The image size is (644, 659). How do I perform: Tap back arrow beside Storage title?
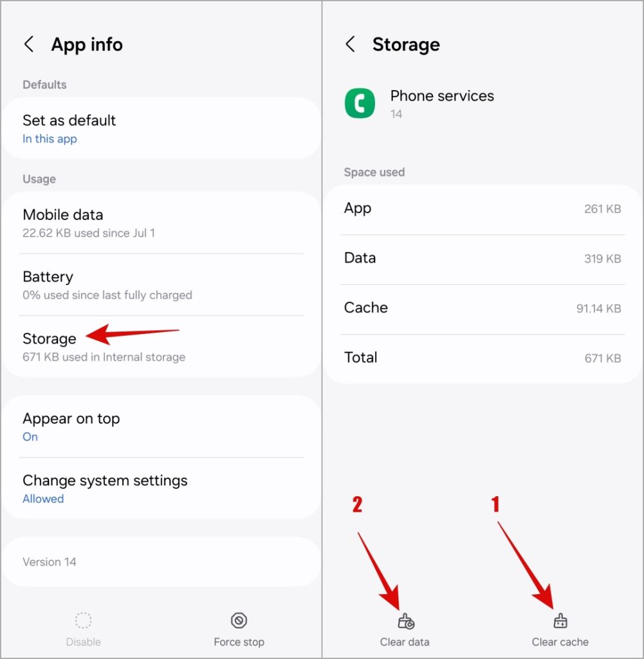351,44
